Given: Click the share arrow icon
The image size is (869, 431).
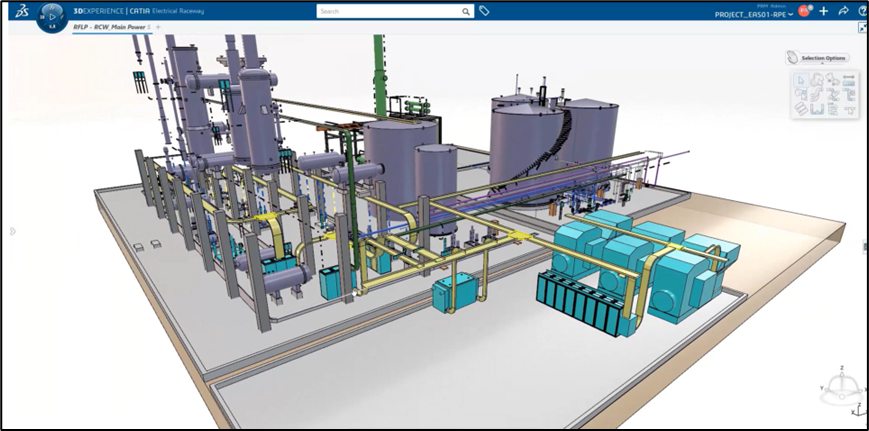Looking at the screenshot, I should pyautogui.click(x=843, y=11).
